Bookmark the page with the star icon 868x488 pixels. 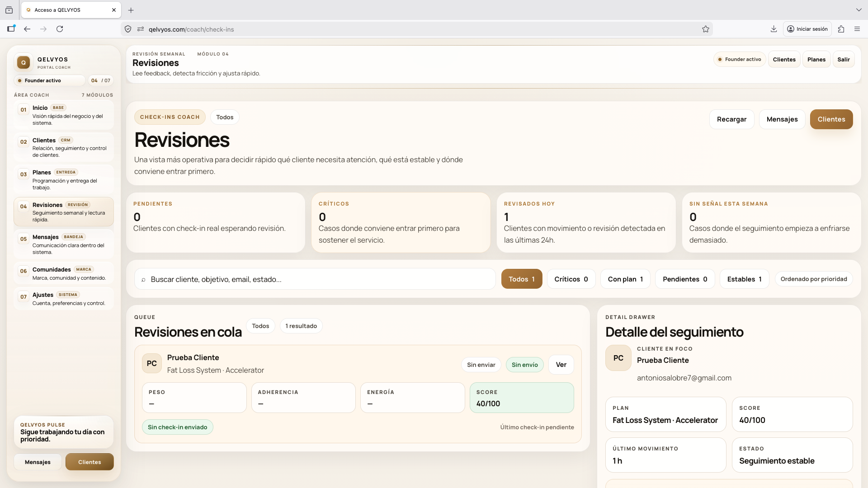[x=706, y=29]
